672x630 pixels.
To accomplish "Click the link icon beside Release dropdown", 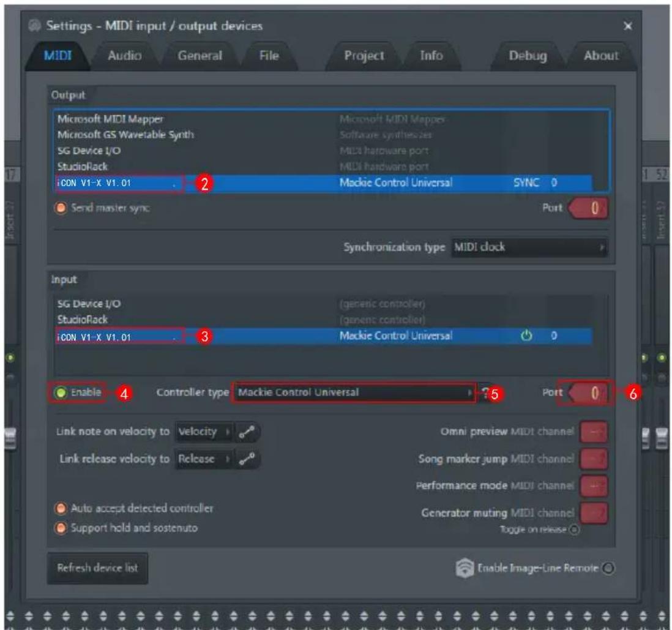I will 247,459.
